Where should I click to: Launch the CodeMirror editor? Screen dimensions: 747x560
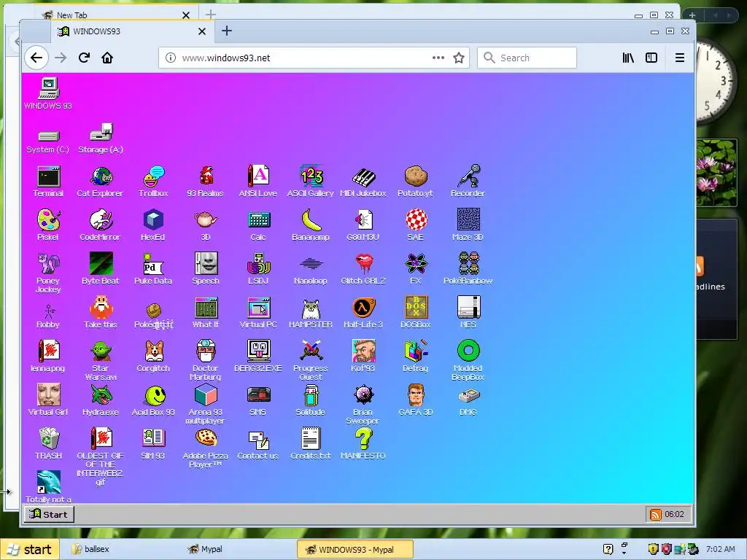pyautogui.click(x=100, y=225)
